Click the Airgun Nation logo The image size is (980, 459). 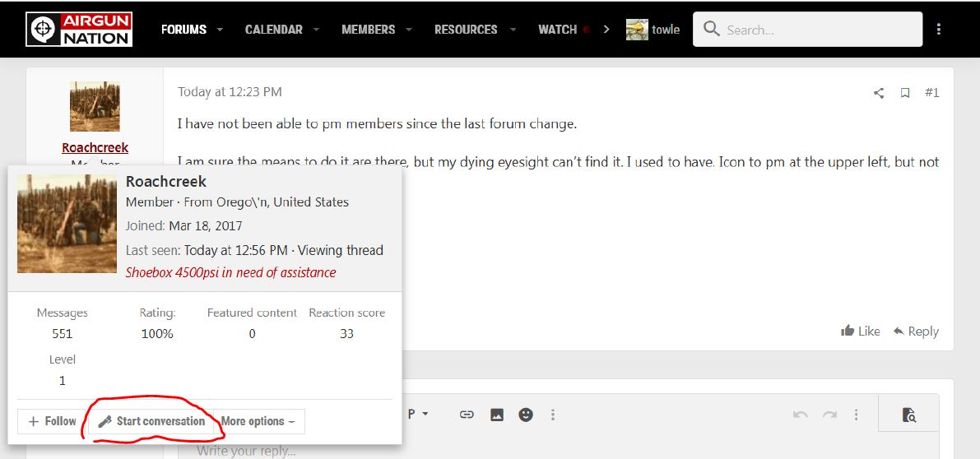coord(79,30)
